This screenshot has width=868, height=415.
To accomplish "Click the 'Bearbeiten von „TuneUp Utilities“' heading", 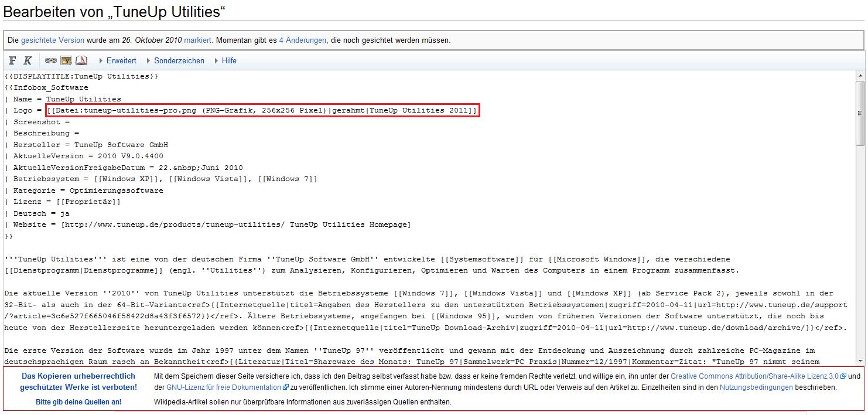I will 115,12.
